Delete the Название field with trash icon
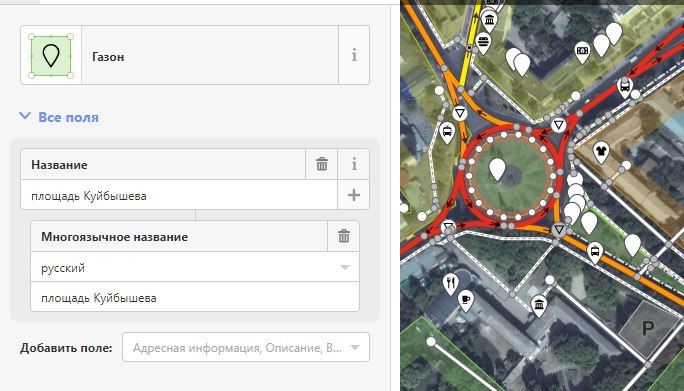 [321, 164]
